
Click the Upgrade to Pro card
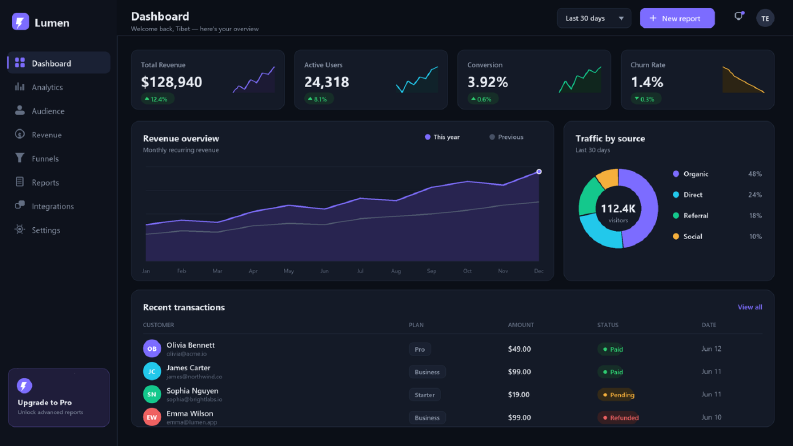tap(59, 397)
